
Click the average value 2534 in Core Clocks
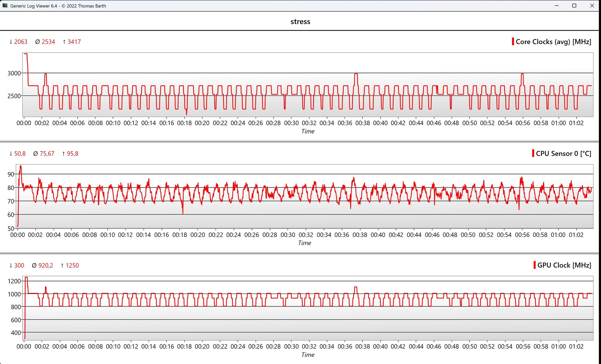point(48,42)
